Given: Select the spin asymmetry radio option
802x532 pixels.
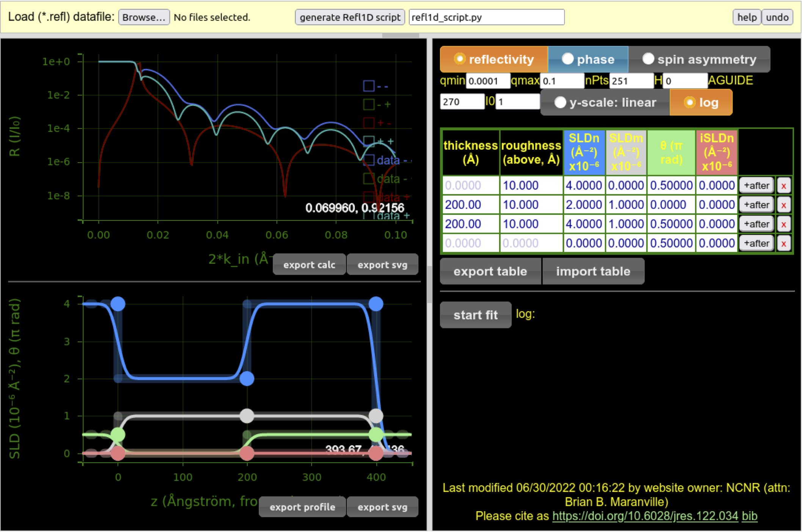Looking at the screenshot, I should pos(648,59).
